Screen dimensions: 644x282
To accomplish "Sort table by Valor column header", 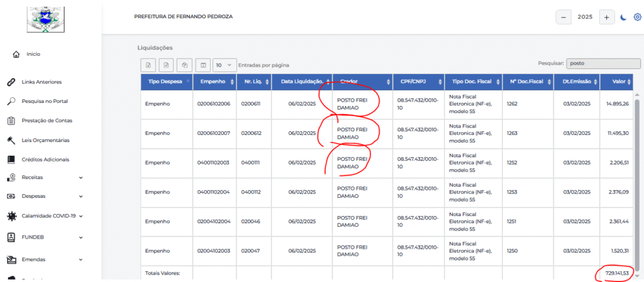I will (616, 82).
